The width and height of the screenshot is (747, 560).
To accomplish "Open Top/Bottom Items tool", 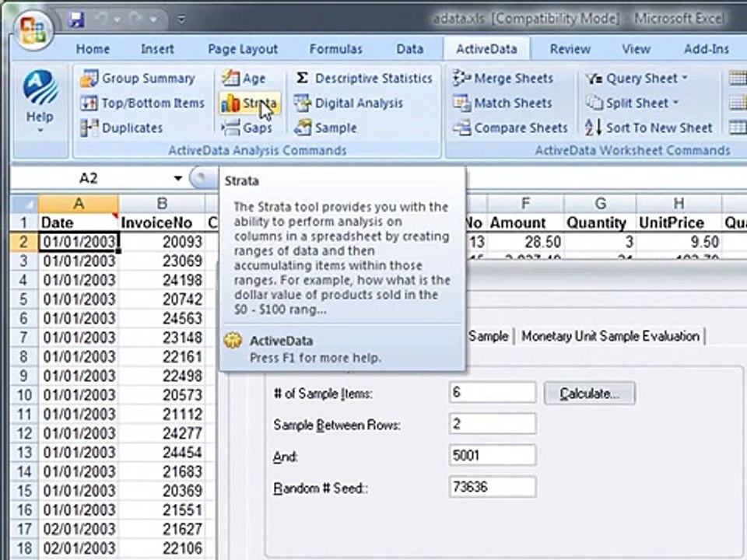I will [x=142, y=103].
